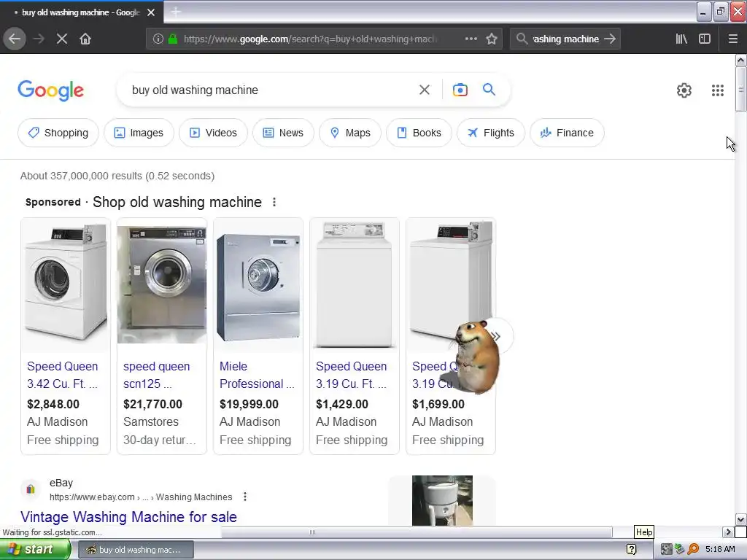
Task: Stop loading the page with X button
Action: pyautogui.click(x=62, y=39)
